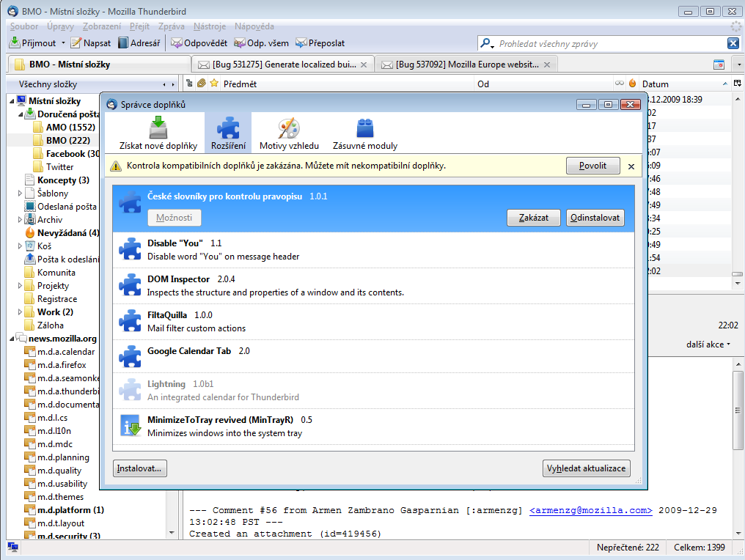Open the Přijmout dropdown arrow
Viewport: 745px width, 560px height.
(x=63, y=43)
